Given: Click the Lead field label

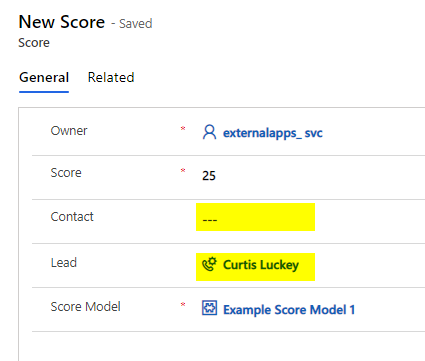Looking at the screenshot, I should point(64,263).
